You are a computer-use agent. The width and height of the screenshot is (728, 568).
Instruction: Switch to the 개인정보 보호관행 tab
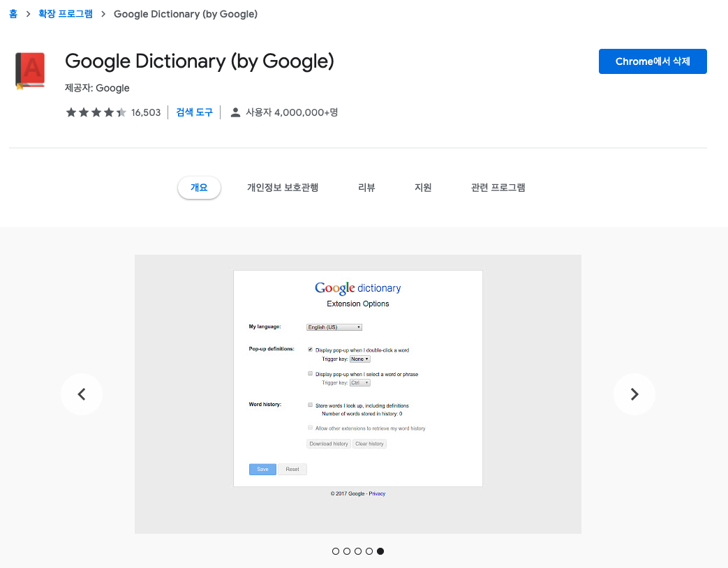click(x=283, y=188)
